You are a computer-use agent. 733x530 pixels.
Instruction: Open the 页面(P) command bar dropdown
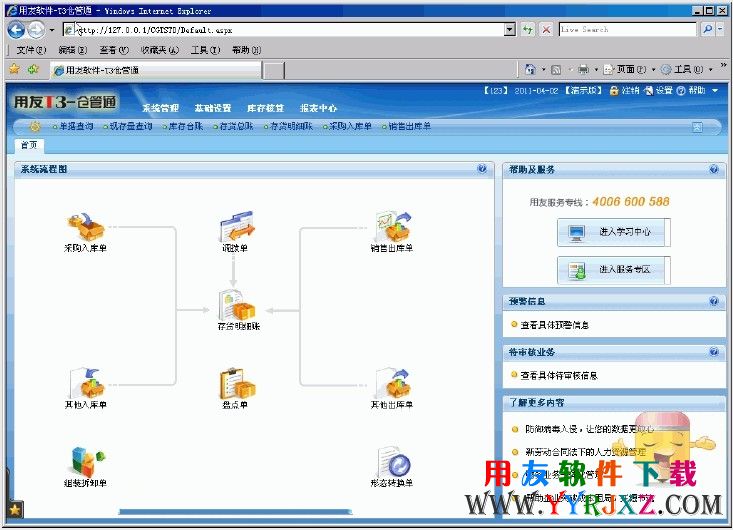(629, 70)
